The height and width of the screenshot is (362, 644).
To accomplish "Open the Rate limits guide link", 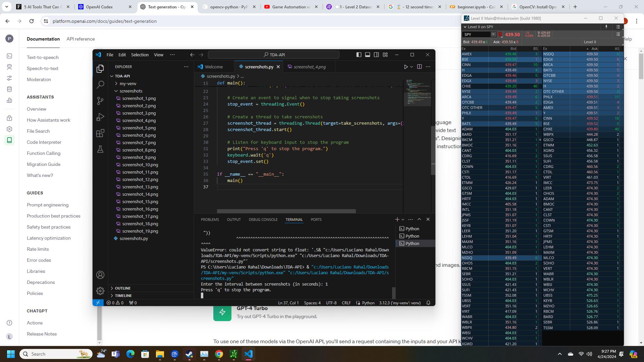I will coord(38,249).
